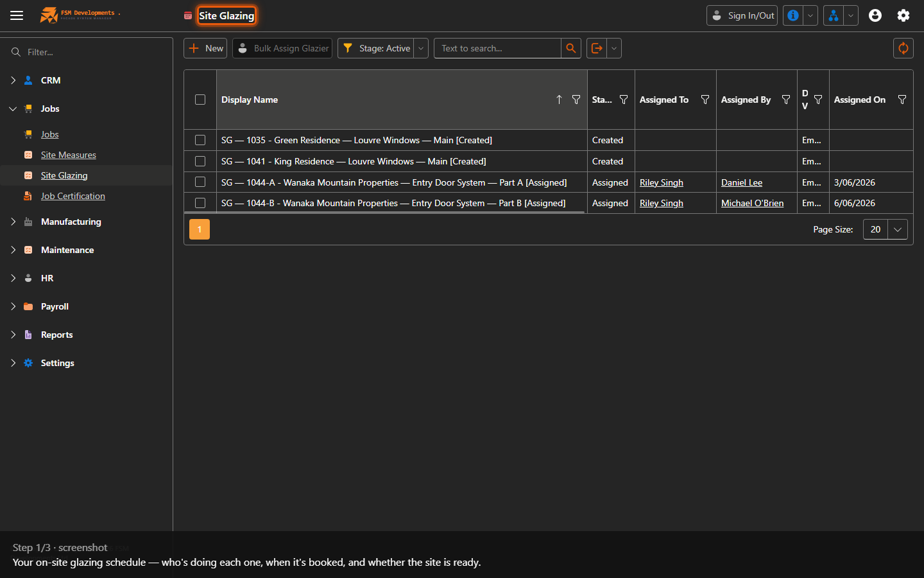Select the 1035 Green Residence row checkbox
The height and width of the screenshot is (578, 924).
click(200, 140)
